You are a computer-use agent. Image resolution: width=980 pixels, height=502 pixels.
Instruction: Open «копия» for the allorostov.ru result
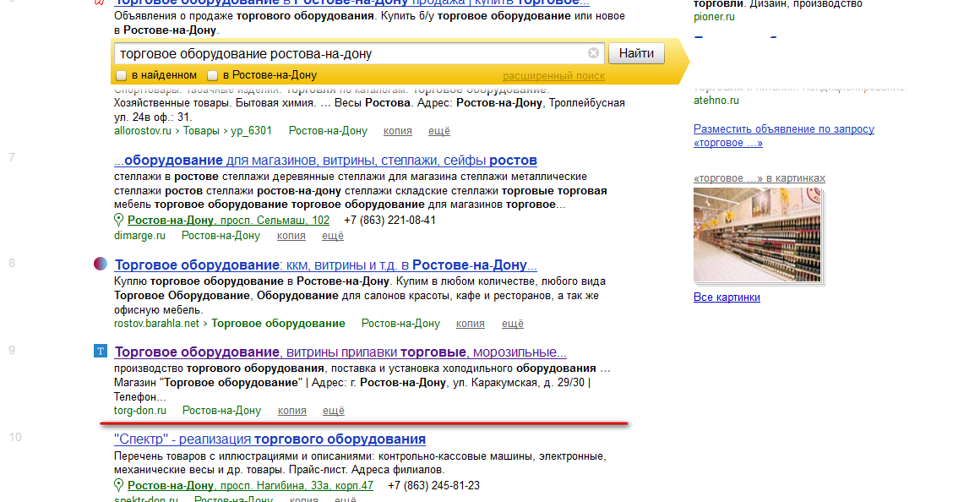[x=398, y=131]
